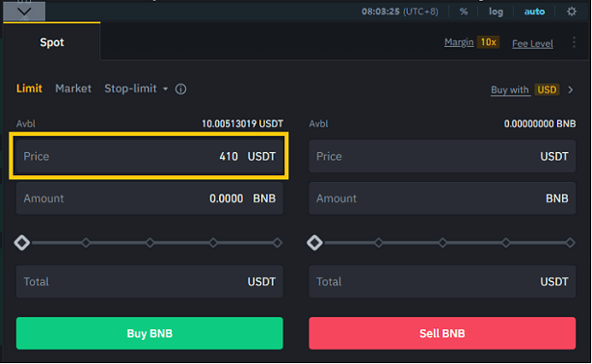
Task: Open the chart settings gear icon
Action: tap(571, 12)
